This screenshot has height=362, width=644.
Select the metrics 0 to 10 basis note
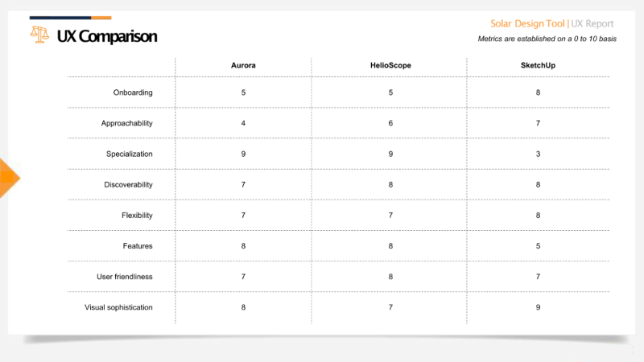547,39
